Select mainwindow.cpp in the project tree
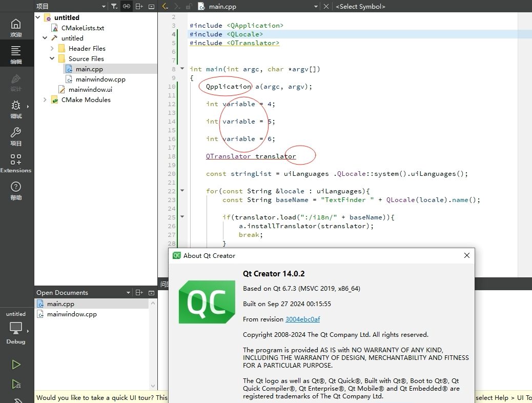532x403 pixels. (x=100, y=79)
